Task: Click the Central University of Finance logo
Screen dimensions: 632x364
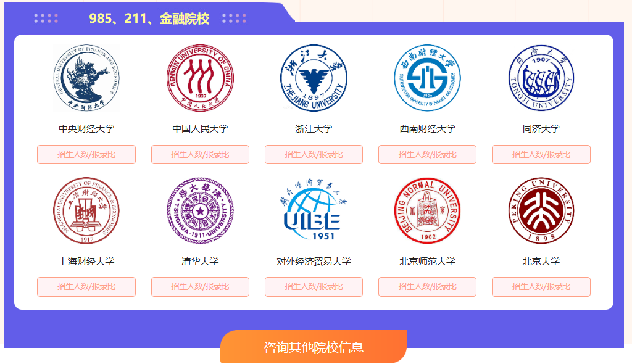Action: tap(86, 78)
